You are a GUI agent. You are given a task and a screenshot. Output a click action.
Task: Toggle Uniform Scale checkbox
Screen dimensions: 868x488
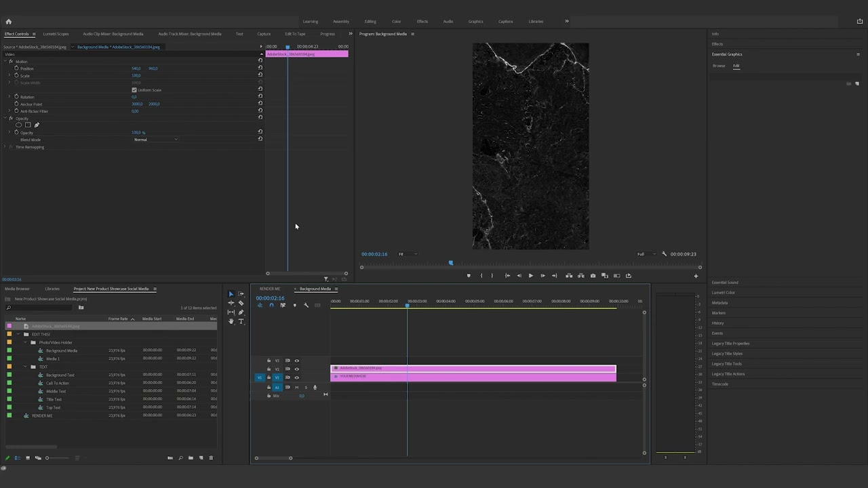coord(134,90)
